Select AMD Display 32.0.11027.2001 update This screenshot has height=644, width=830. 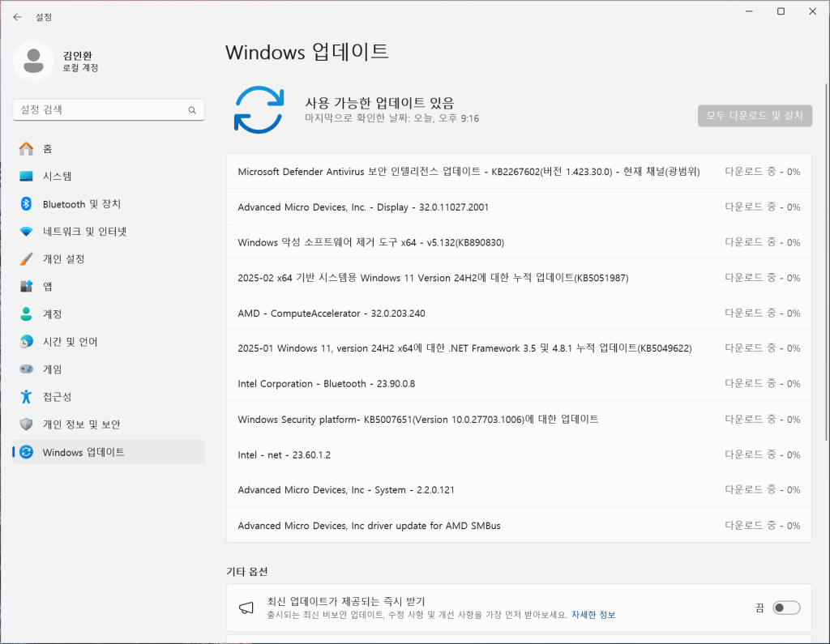[519, 207]
